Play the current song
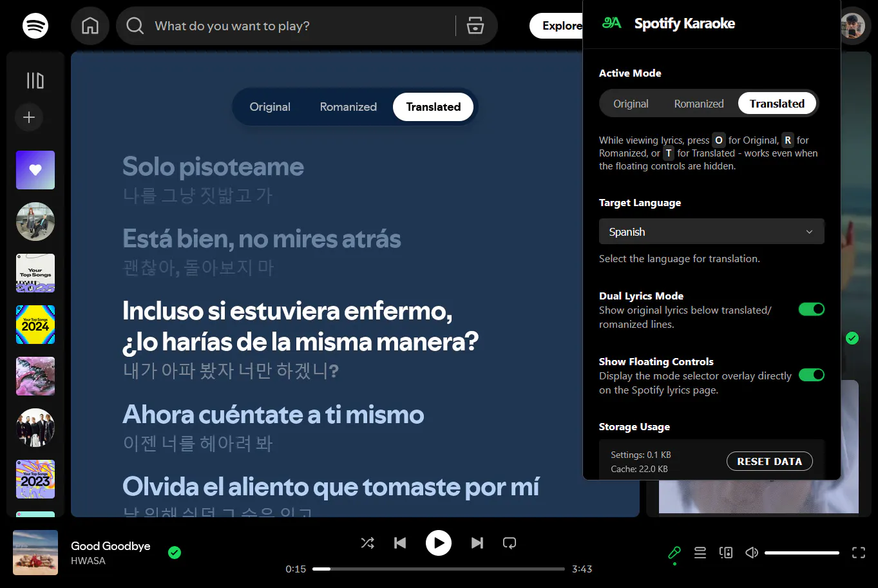 [439, 543]
